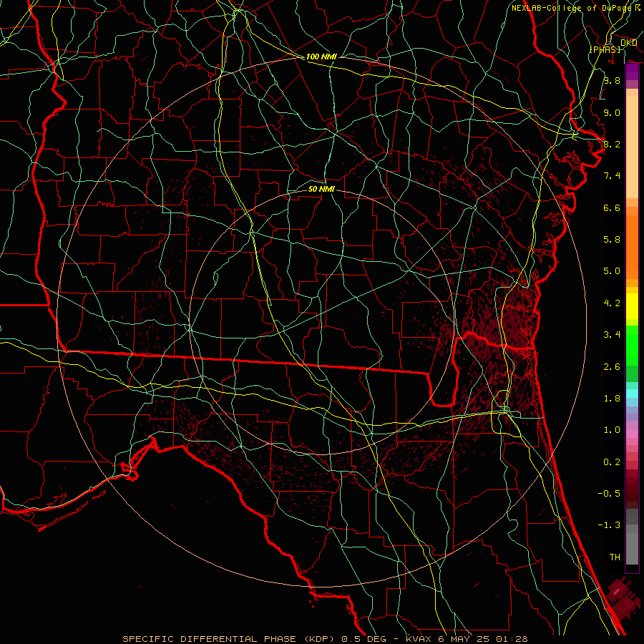Click the 5.0 scale value
This screenshot has width=644, height=644.
pos(612,271)
